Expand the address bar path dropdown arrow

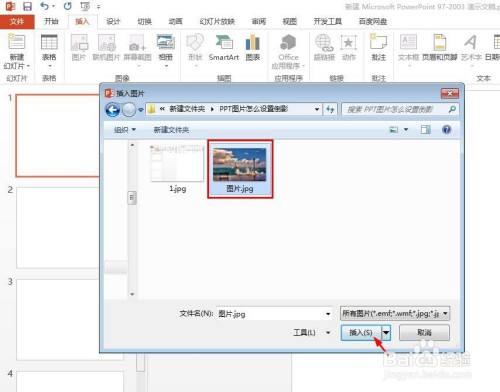tap(317, 109)
